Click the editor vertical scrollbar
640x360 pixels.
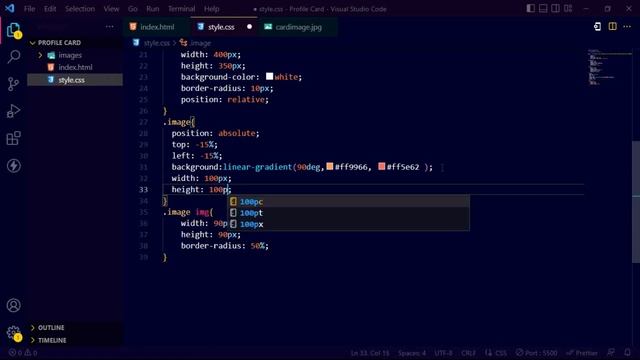pos(636,202)
